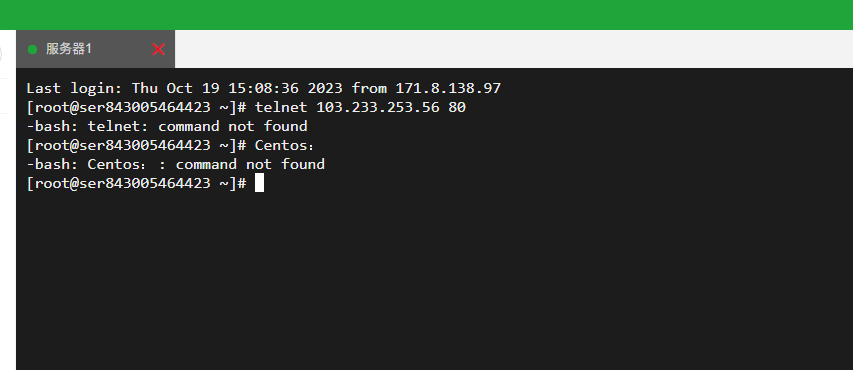Click the '-bash: Centos: : command not found' line
Image resolution: width=853 pixels, height=370 pixels.
click(x=176, y=164)
